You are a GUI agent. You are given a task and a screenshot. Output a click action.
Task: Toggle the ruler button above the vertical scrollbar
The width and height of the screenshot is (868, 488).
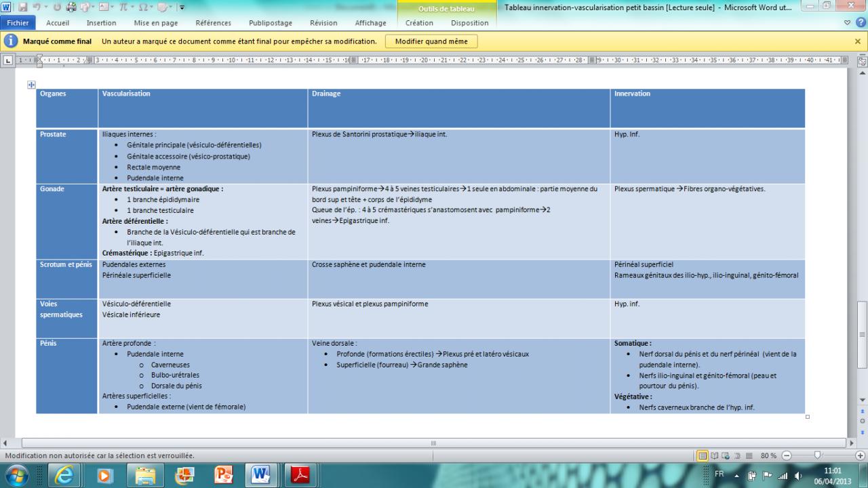click(863, 60)
